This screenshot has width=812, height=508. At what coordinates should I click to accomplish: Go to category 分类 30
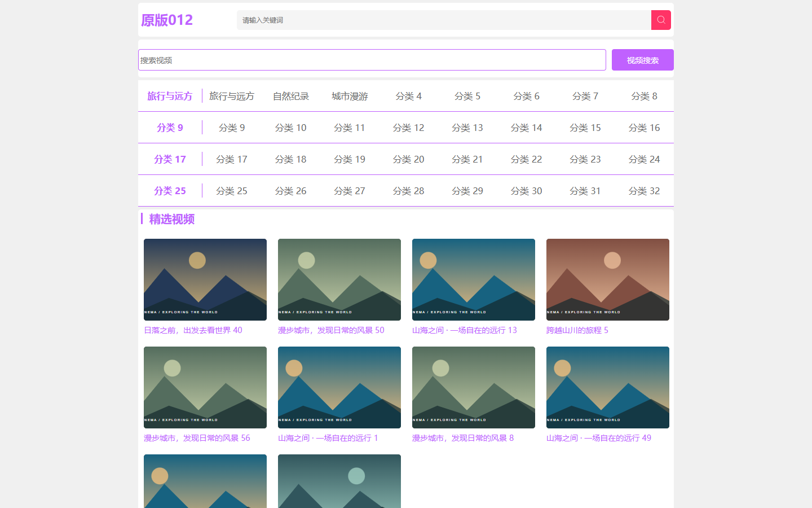(527, 191)
